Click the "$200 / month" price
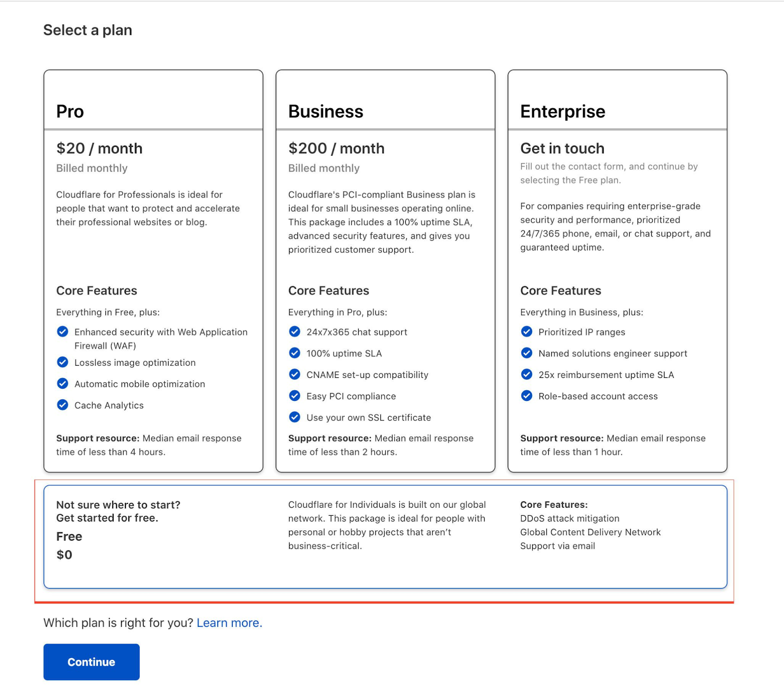 (x=337, y=149)
